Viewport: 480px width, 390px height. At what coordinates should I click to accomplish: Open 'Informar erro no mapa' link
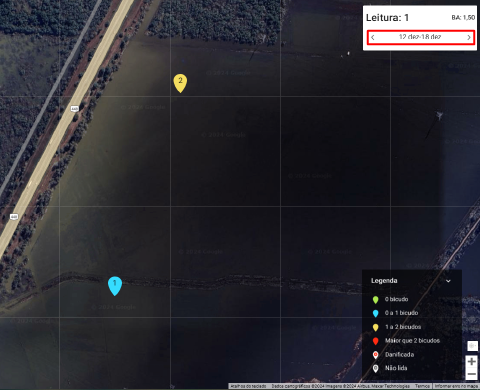[456, 386]
